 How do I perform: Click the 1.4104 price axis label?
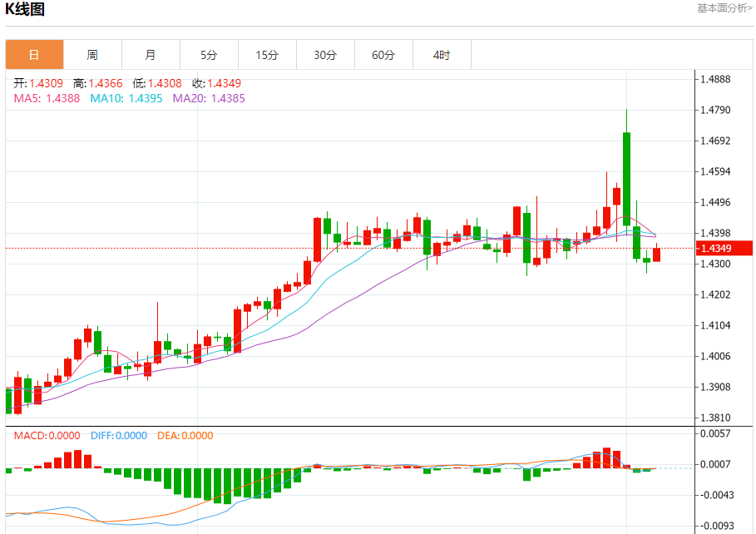[x=715, y=325]
